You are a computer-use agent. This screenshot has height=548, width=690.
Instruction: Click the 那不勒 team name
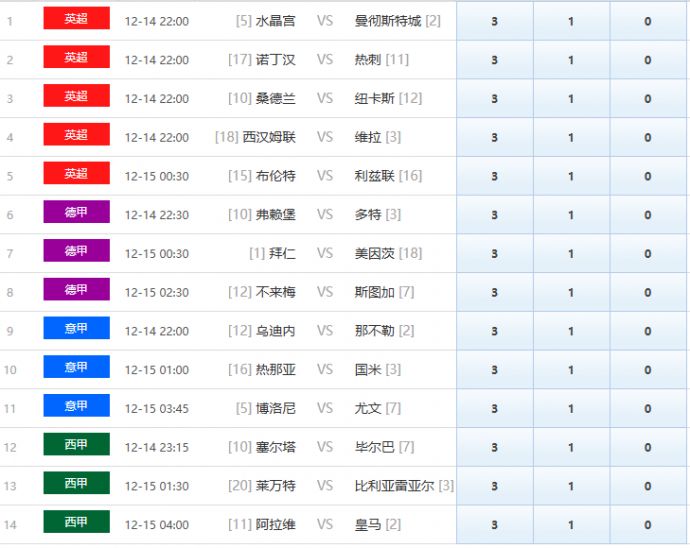pyautogui.click(x=375, y=331)
